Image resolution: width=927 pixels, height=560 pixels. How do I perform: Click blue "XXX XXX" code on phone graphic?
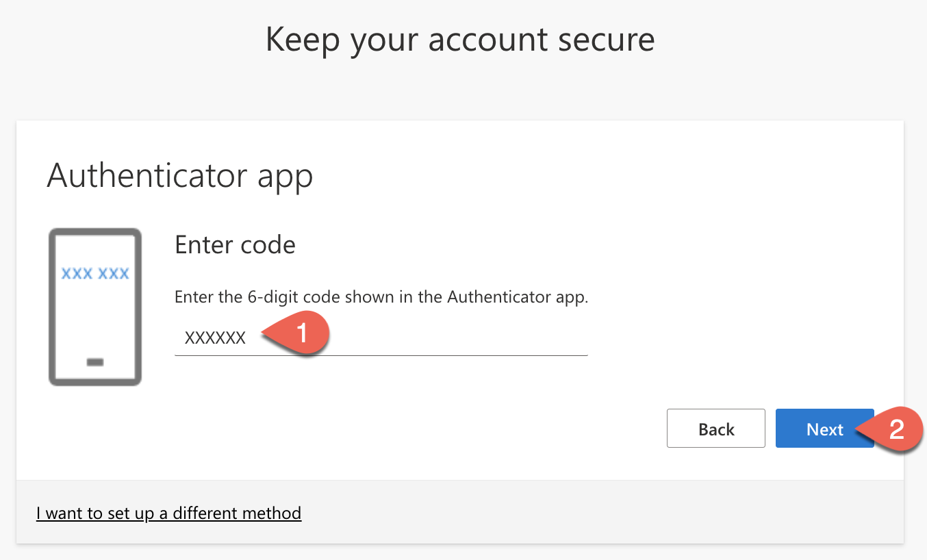[95, 274]
